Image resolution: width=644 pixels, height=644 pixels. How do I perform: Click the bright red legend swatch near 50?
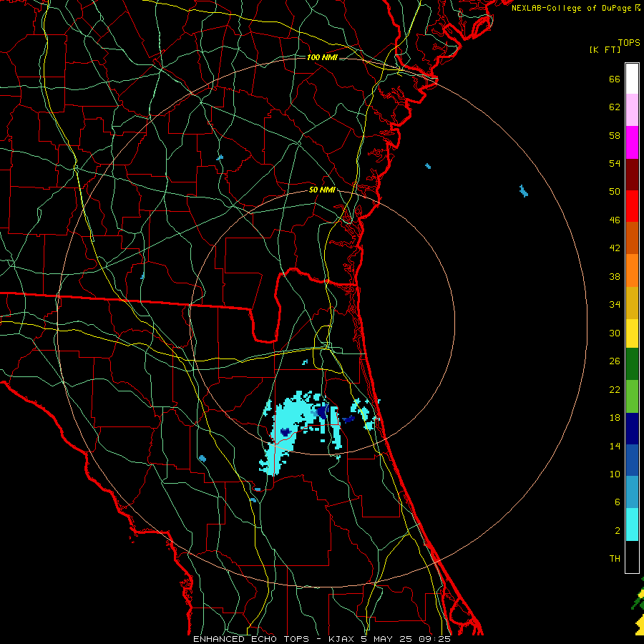(x=632, y=206)
